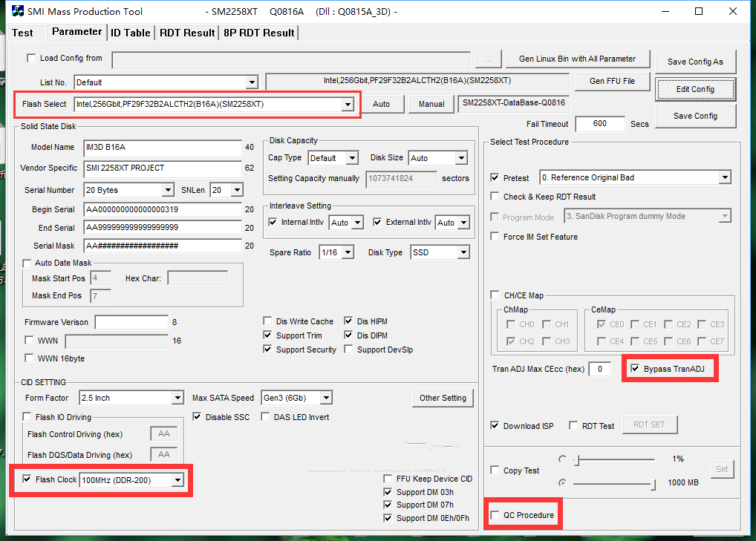This screenshot has height=541, width=756.
Task: Toggle the Bypass TranADJ checkbox
Action: pyautogui.click(x=635, y=369)
